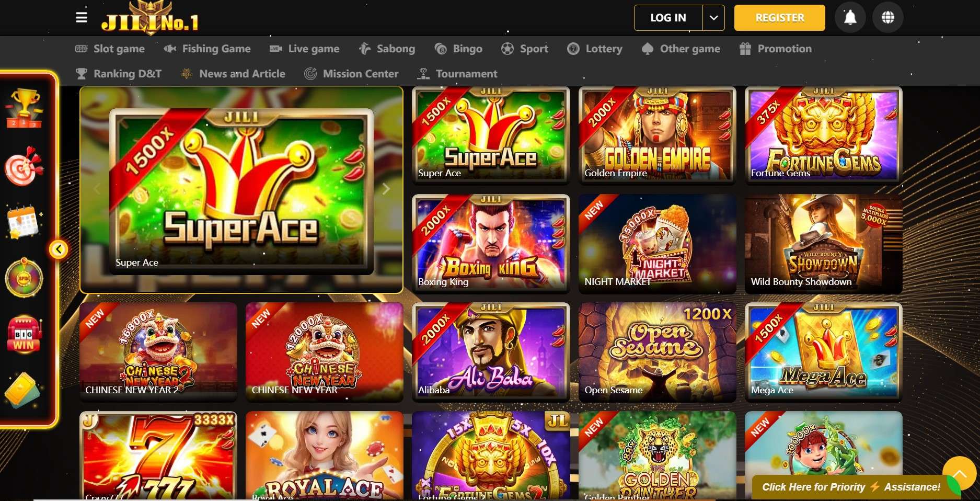Open the Promotion page

click(x=776, y=49)
